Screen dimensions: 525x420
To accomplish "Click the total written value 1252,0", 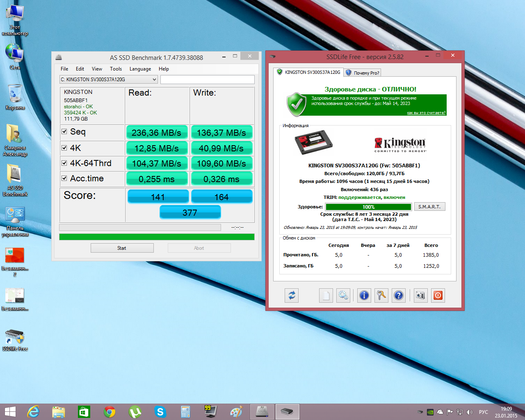I will pyautogui.click(x=431, y=266).
